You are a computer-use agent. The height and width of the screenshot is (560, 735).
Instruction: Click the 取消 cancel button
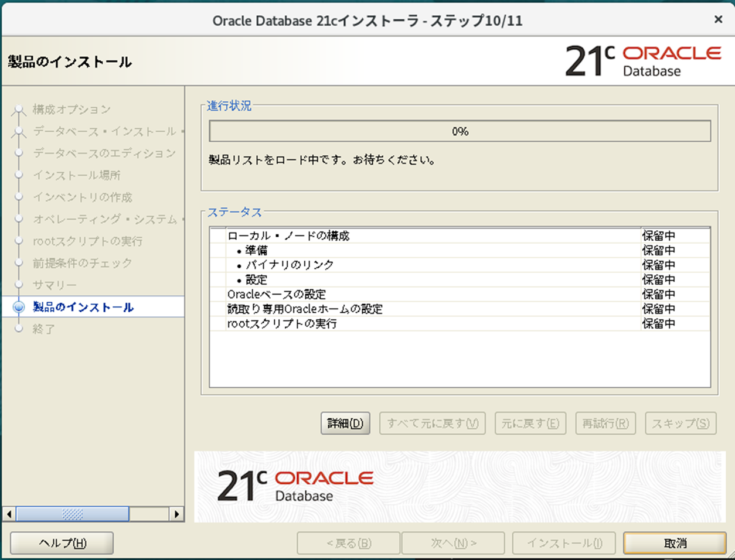pos(675,543)
